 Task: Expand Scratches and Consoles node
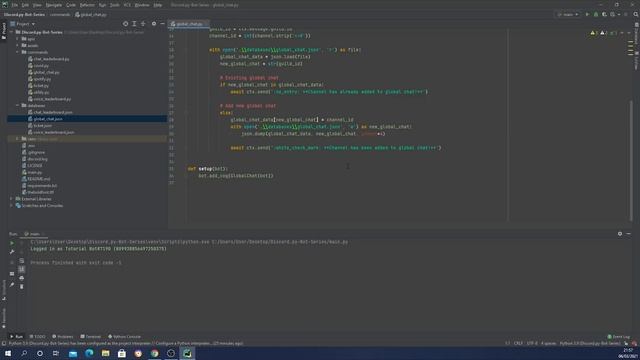coord(12,205)
